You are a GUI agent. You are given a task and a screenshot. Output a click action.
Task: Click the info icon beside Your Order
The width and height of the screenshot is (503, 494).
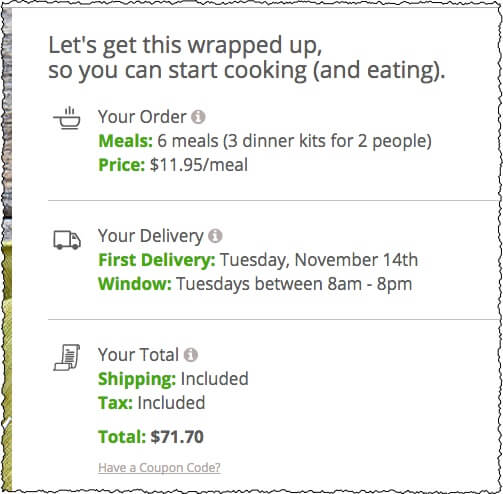tap(198, 117)
